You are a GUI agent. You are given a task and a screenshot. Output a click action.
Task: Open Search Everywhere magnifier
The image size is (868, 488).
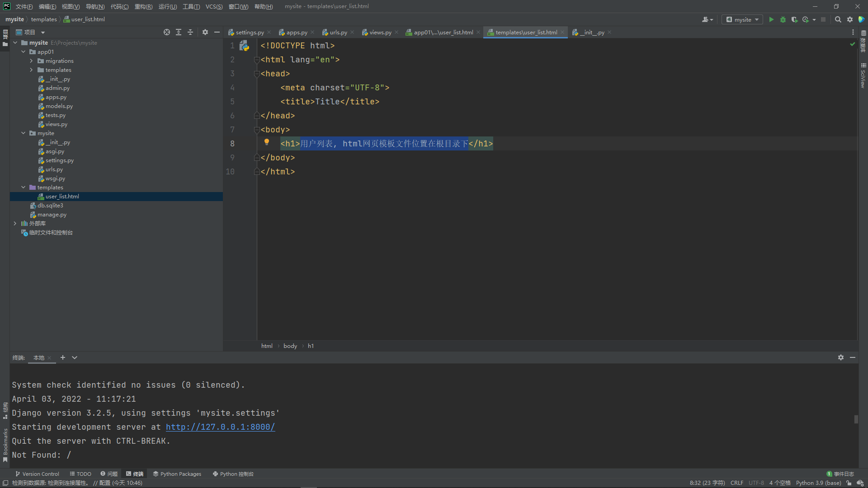(x=838, y=19)
